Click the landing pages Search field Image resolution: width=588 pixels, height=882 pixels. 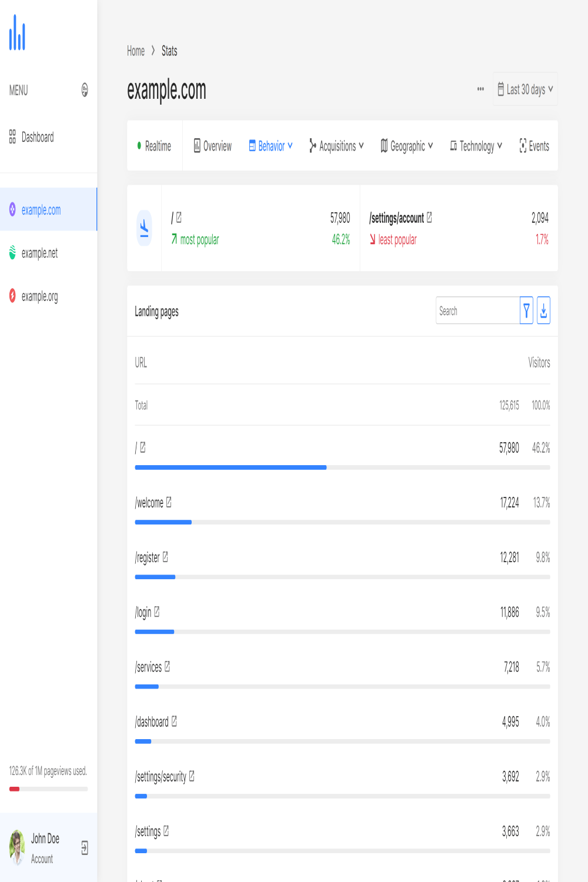click(477, 310)
